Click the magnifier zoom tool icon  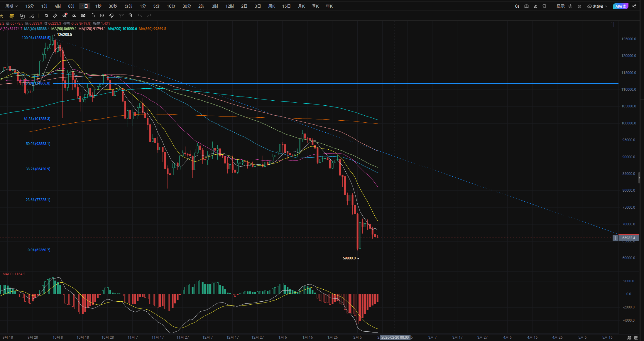pyautogui.click(x=65, y=16)
